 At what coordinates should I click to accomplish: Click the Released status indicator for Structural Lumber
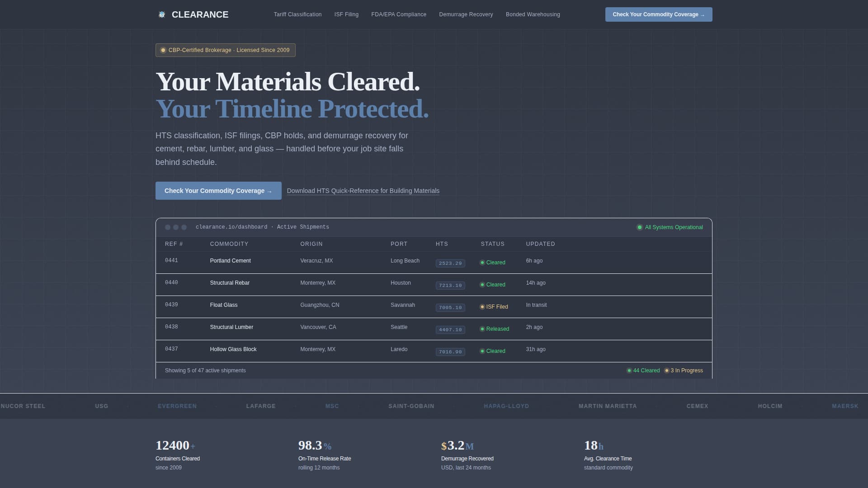494,329
